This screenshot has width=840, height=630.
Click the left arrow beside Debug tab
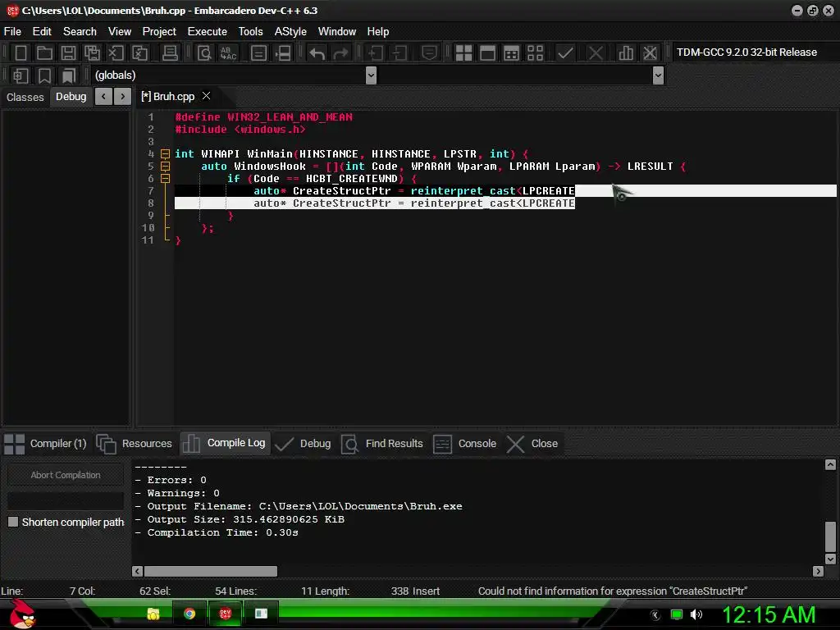pyautogui.click(x=103, y=97)
